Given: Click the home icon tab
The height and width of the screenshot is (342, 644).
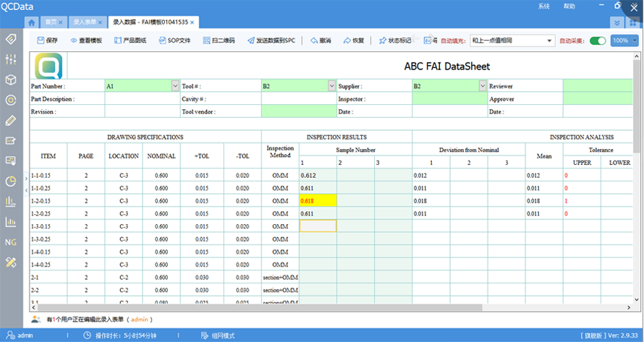Looking at the screenshot, I should [31, 22].
